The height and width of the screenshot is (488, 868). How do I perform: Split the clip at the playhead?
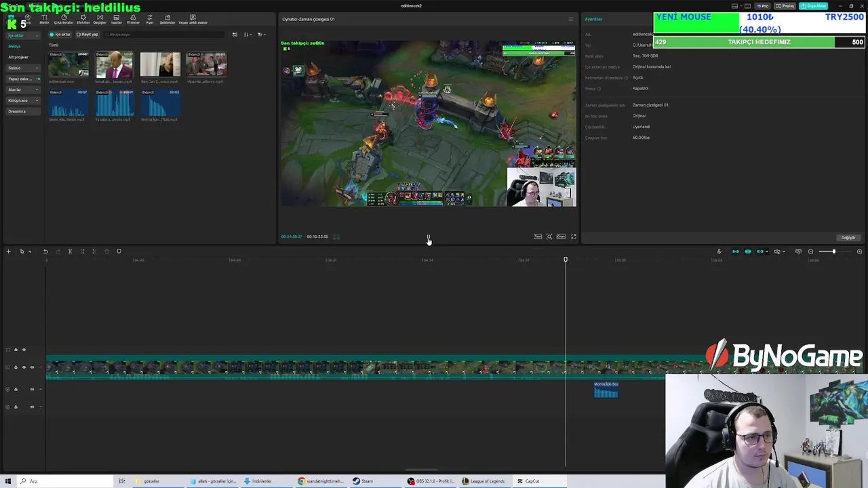point(70,251)
